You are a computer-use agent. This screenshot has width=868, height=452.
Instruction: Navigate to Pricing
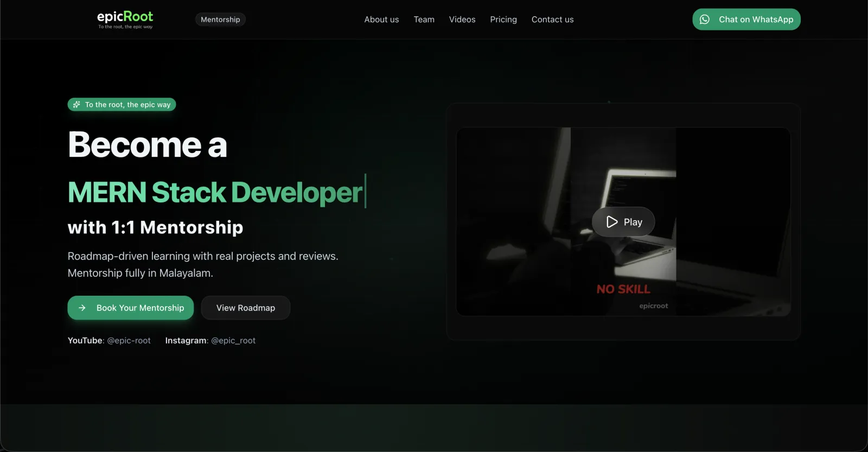[x=503, y=20]
